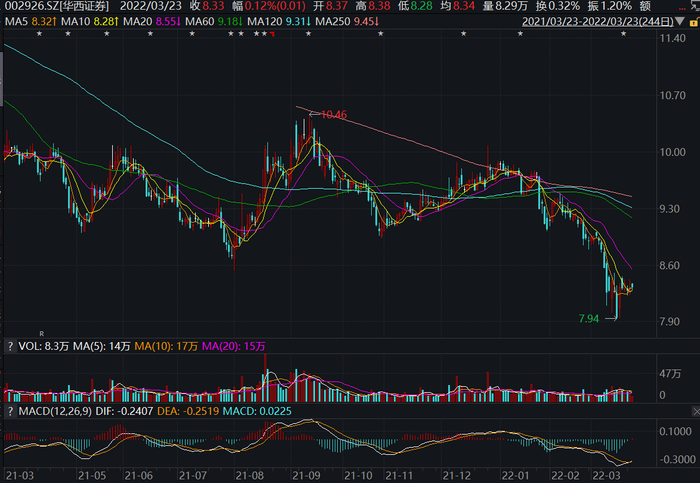Open the red three-dots more menu

[683, 8]
